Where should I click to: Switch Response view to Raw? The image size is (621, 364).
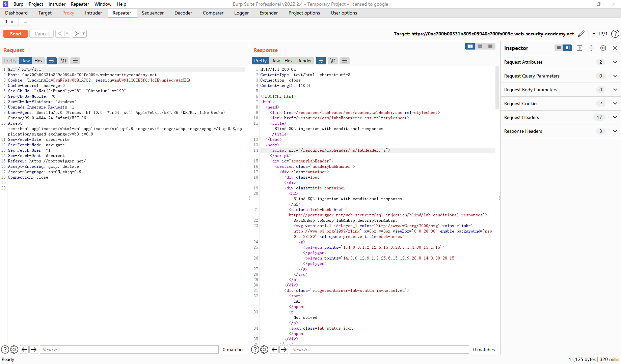click(275, 61)
